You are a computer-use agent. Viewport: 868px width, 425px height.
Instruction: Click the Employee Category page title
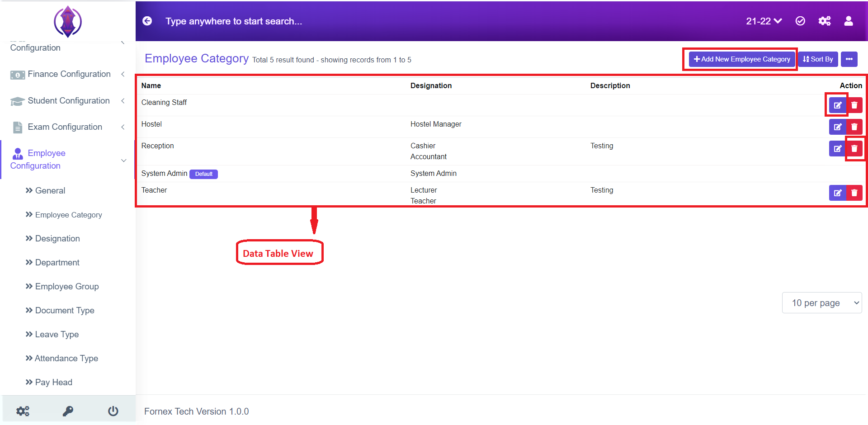click(197, 59)
